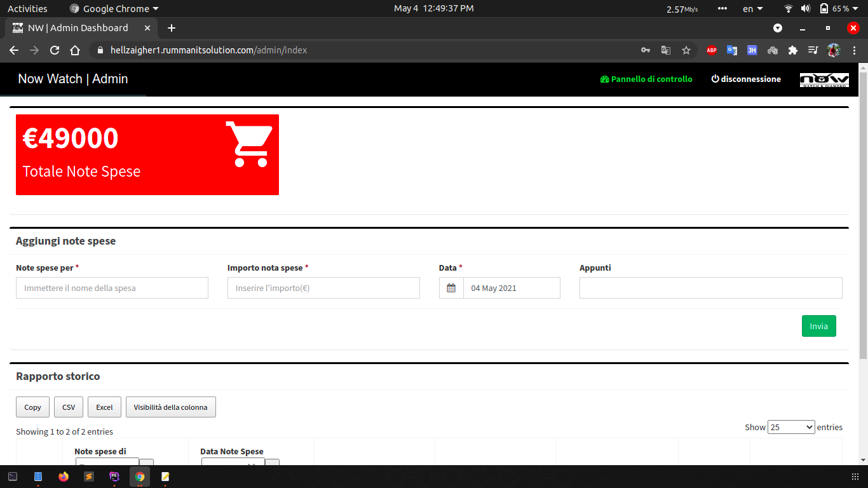
Task: Open the AdBlock Plus extension icon
Action: (712, 50)
